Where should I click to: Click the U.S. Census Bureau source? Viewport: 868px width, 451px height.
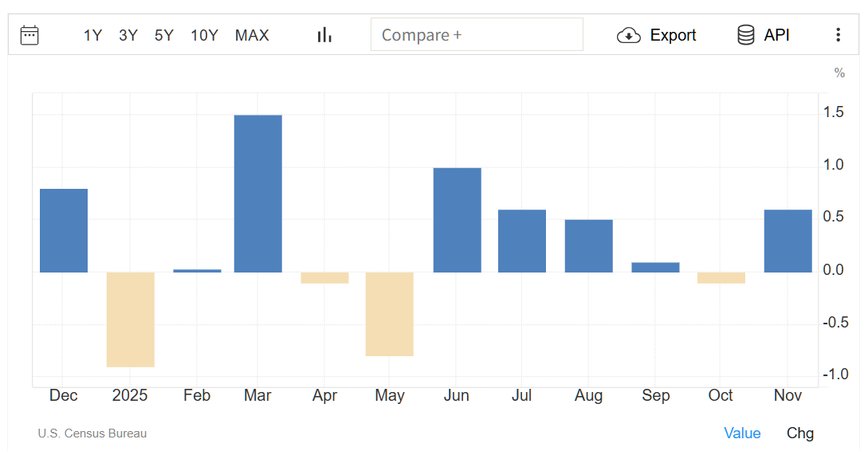[92, 433]
